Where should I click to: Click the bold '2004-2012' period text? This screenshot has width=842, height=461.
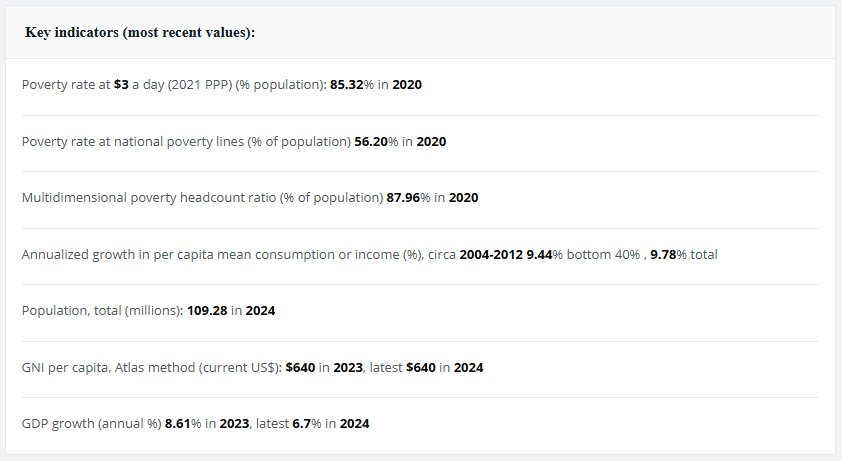491,254
